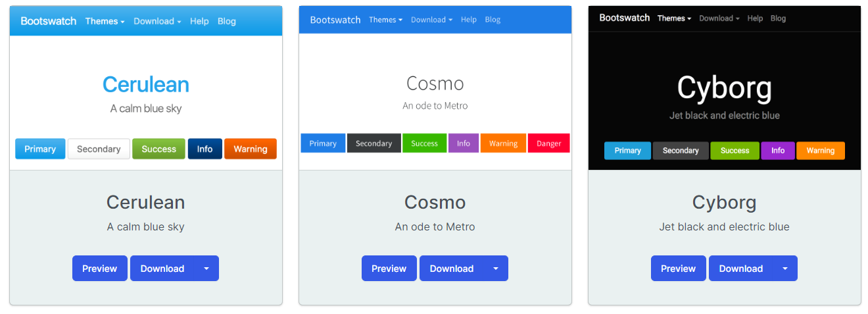Click Cyborg Secondary gray swatch button
This screenshot has width=868, height=314.
(x=681, y=151)
